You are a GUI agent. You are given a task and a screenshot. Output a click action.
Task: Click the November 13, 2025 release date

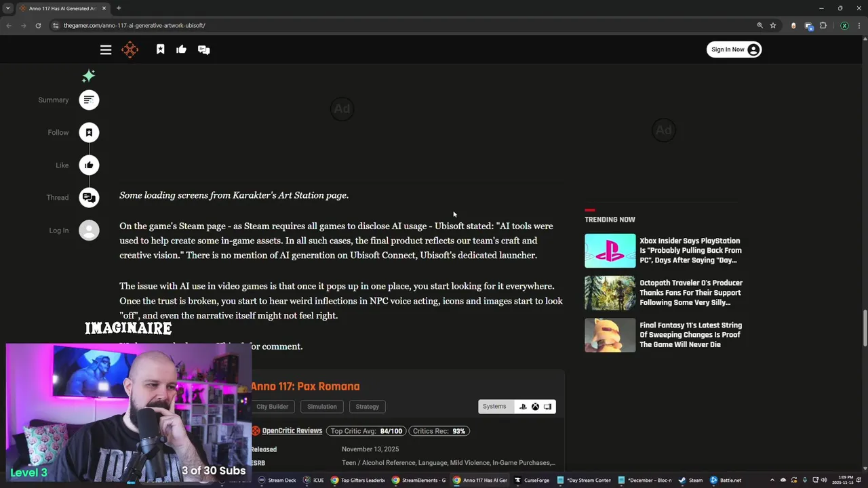[x=370, y=449]
